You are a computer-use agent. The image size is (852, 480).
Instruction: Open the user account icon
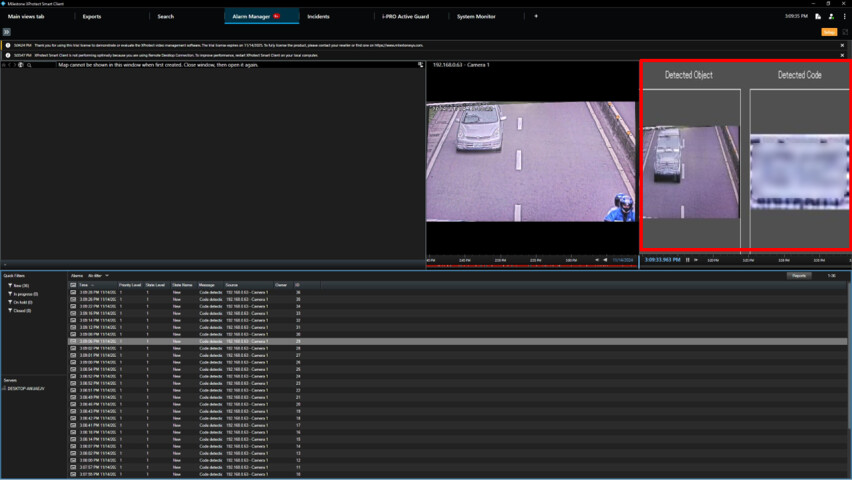point(831,16)
